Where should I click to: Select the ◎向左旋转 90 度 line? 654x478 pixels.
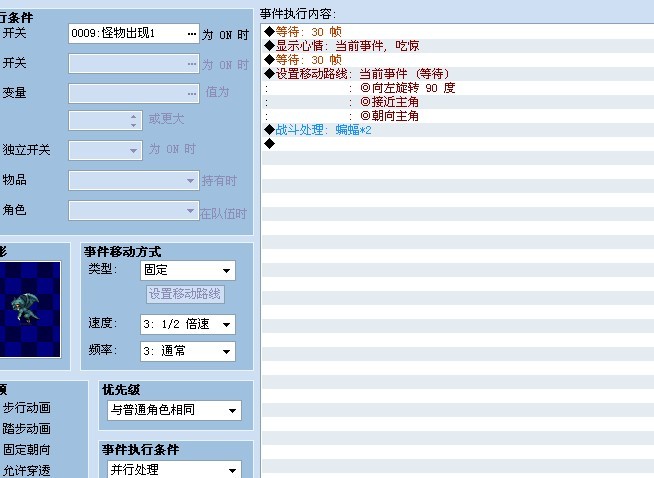pyautogui.click(x=458, y=88)
